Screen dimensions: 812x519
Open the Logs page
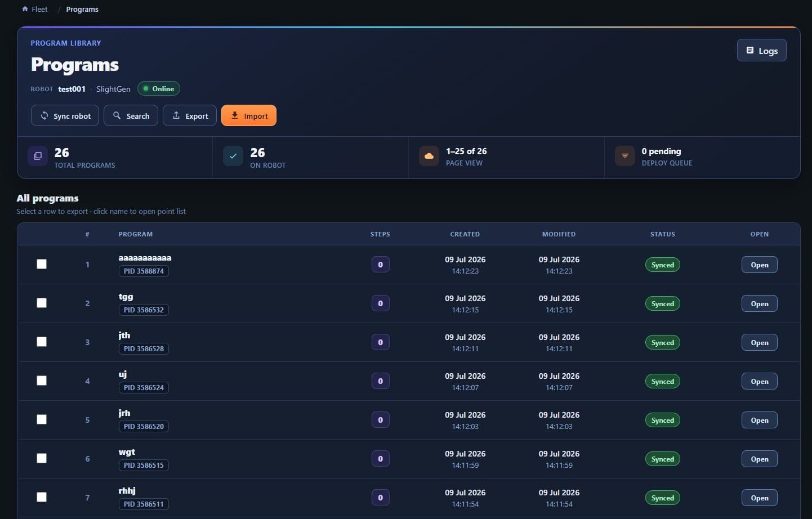[x=761, y=50]
